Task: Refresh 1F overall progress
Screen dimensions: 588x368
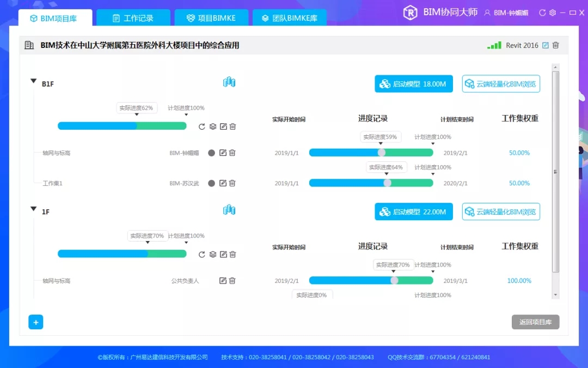Action: pyautogui.click(x=202, y=255)
